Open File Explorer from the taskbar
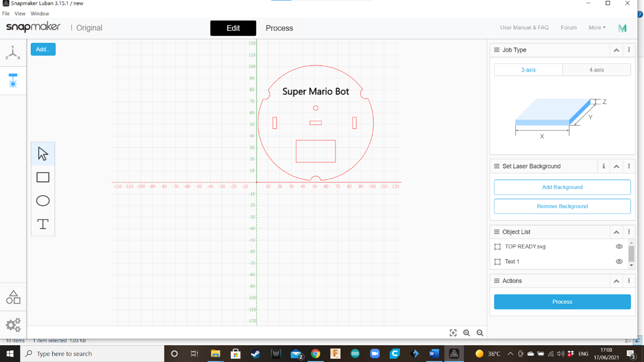Viewport: 644px width, 362px height. point(215,354)
